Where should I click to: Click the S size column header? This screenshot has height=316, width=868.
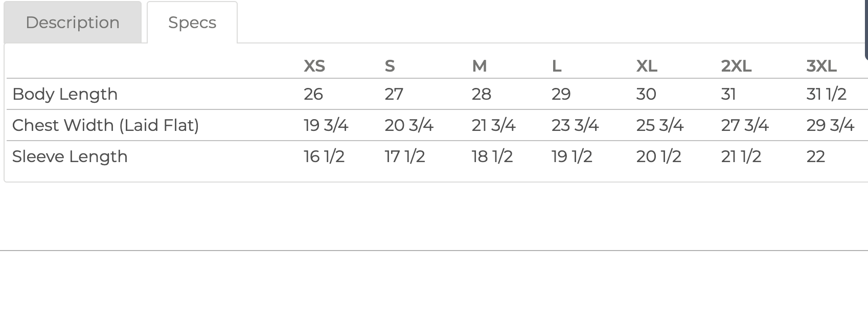point(390,66)
